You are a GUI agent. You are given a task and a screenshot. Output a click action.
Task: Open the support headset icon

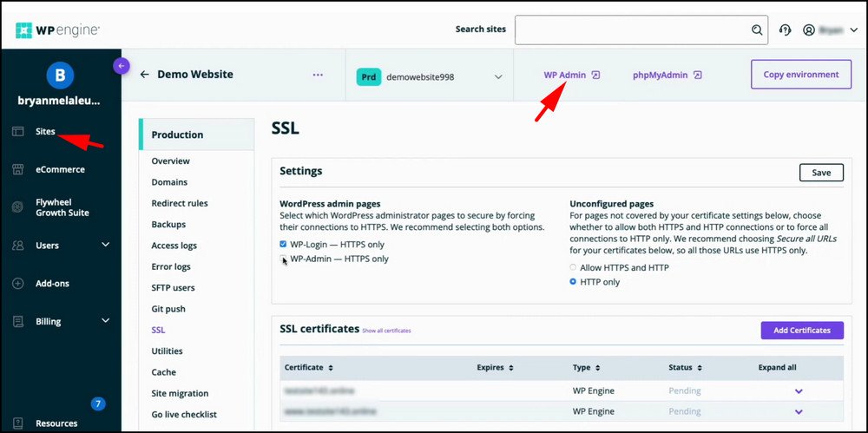pos(786,30)
